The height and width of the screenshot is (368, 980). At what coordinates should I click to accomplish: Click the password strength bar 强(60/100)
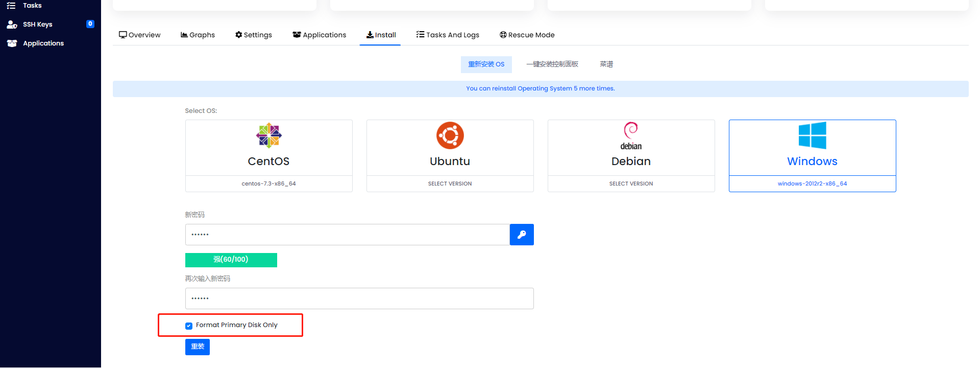(x=231, y=260)
